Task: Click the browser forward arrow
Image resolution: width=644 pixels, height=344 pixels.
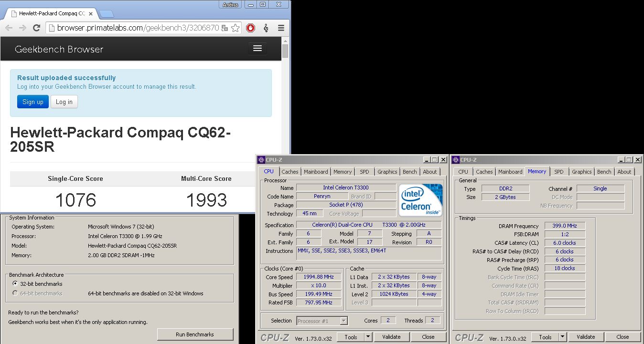Action: 22,28
